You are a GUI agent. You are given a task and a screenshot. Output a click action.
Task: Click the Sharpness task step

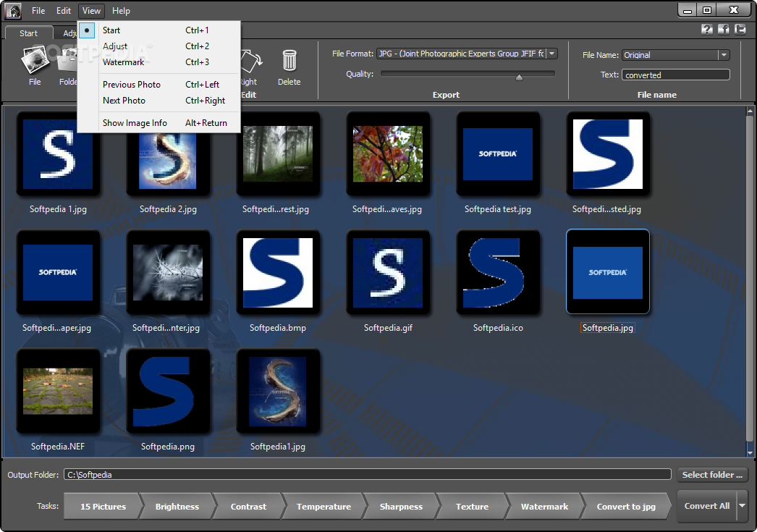tap(401, 507)
